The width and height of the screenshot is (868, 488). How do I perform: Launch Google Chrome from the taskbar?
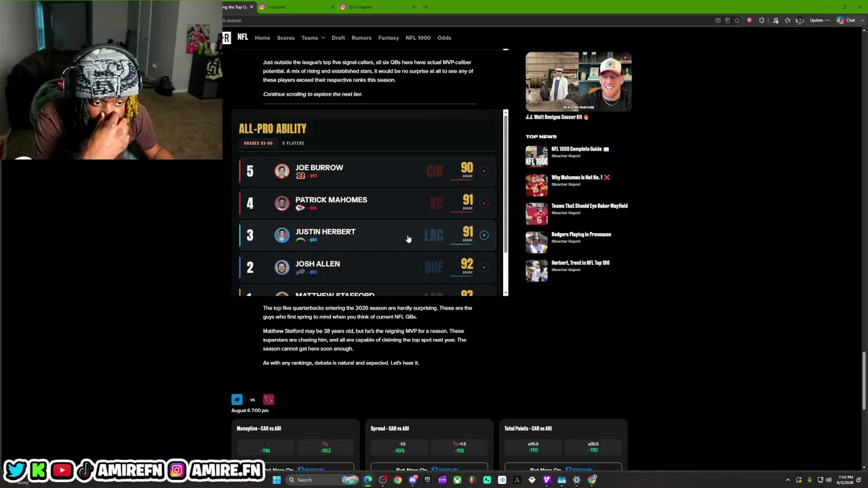(x=397, y=480)
